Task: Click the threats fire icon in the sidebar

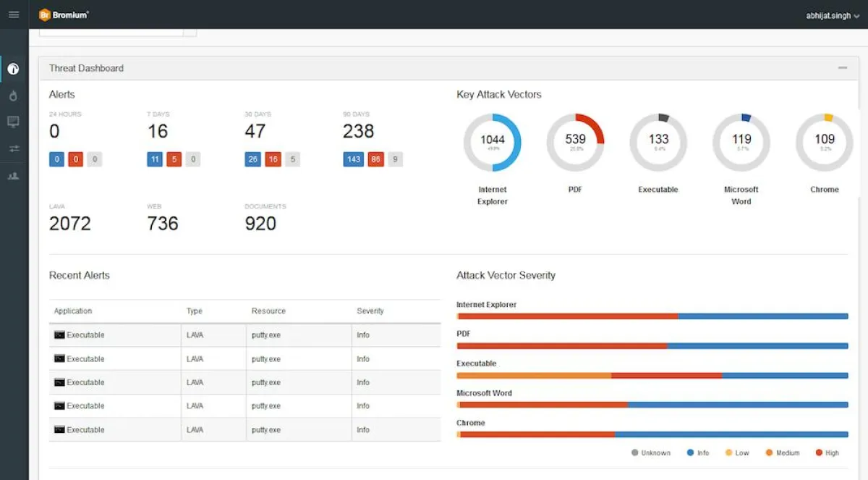Action: [13, 95]
